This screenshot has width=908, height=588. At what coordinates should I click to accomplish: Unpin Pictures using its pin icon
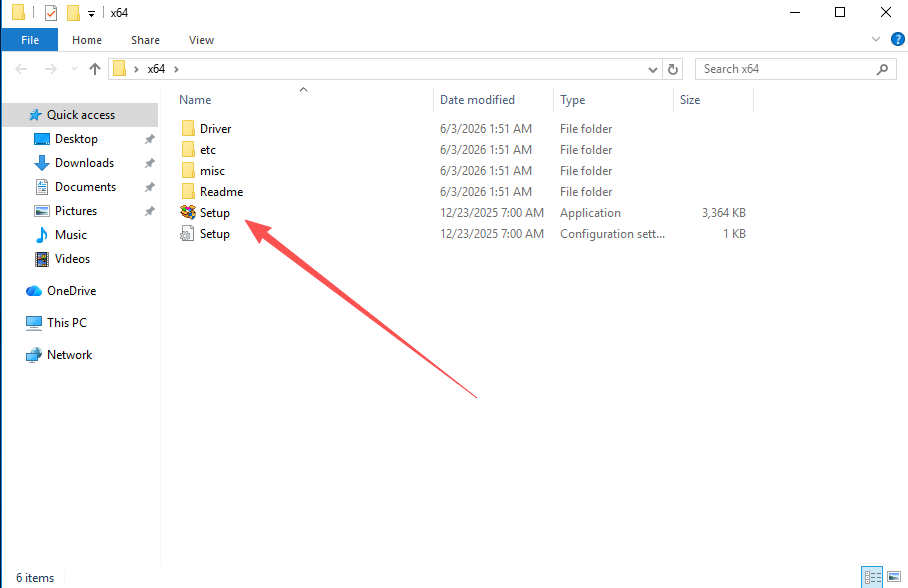[149, 211]
